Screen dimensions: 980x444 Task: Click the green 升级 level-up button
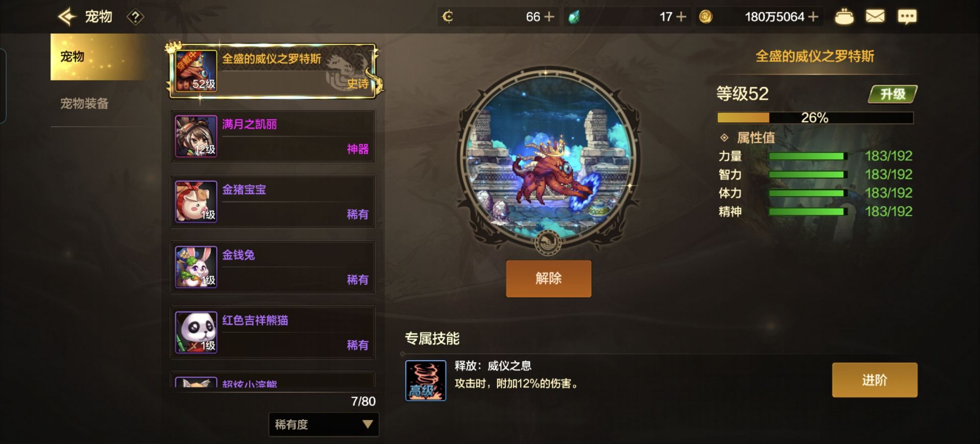[893, 94]
